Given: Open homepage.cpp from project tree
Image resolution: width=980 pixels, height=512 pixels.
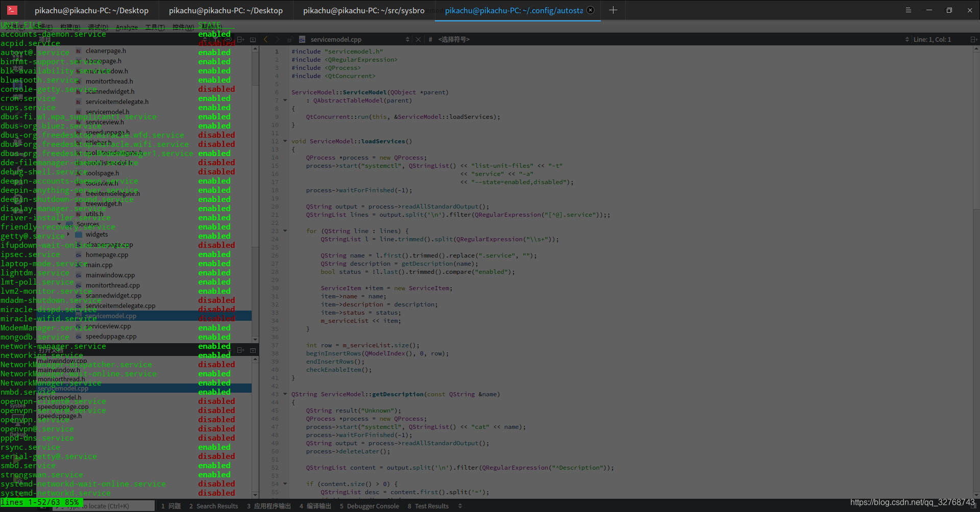Looking at the screenshot, I should (107, 254).
